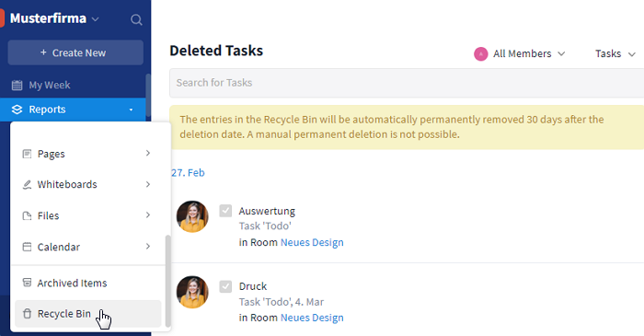This screenshot has width=644, height=336.
Task: Click the Archived Items box icon
Action: pyautogui.click(x=27, y=283)
